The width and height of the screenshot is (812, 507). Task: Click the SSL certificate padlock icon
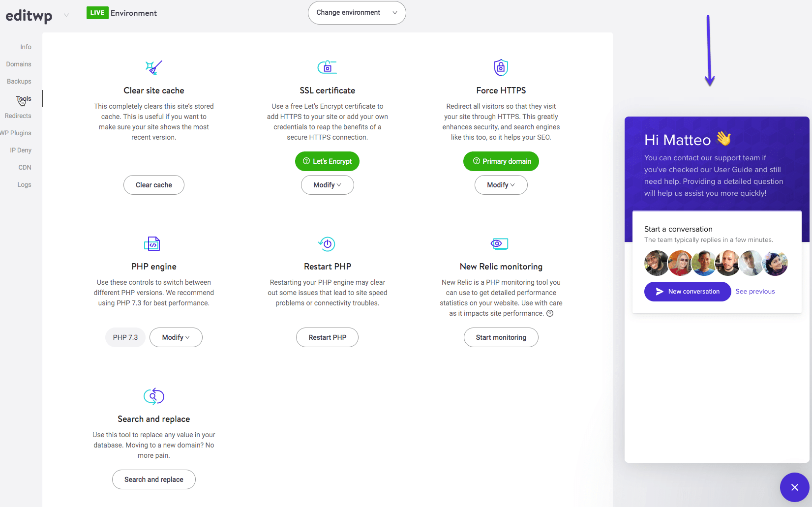coord(327,67)
